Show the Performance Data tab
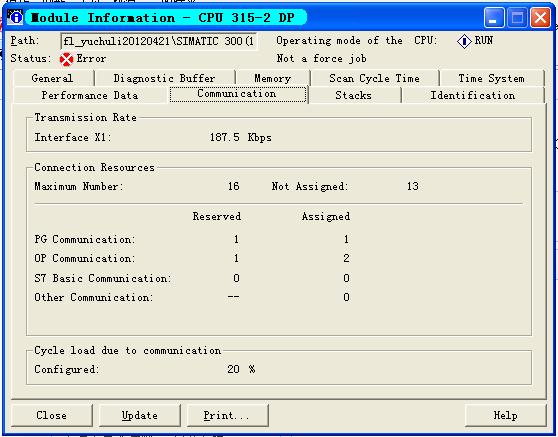This screenshot has height=437, width=558. click(x=90, y=95)
